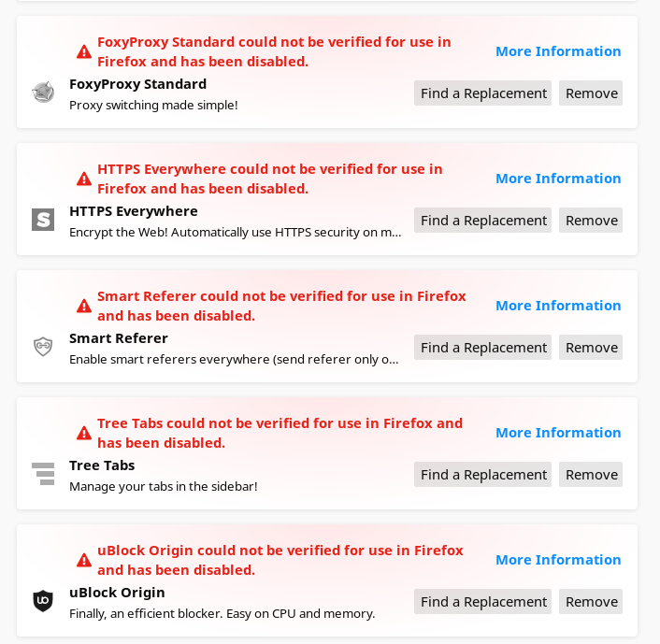The width and height of the screenshot is (660, 644).
Task: Click the HTTPS Everywhere S icon
Action: [43, 220]
